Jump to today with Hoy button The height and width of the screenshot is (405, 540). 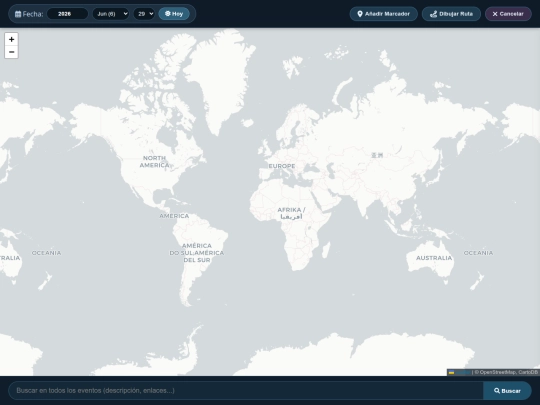174,14
